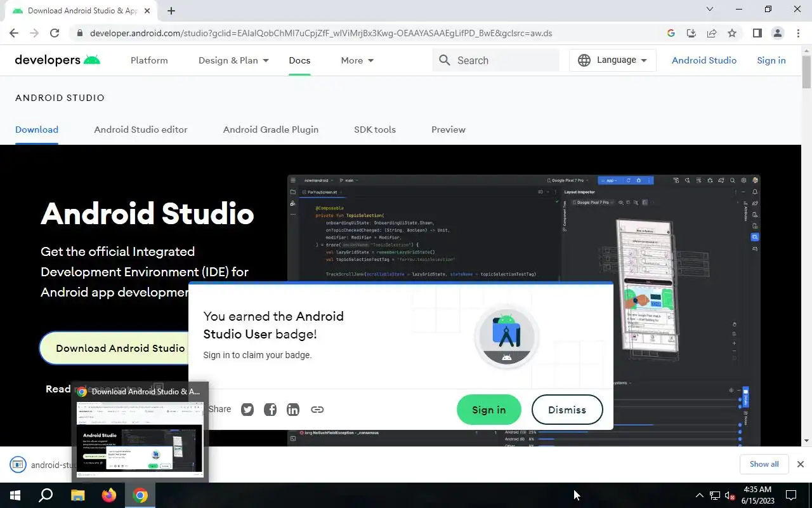
Task: Copy badge link with chain icon
Action: (317, 410)
